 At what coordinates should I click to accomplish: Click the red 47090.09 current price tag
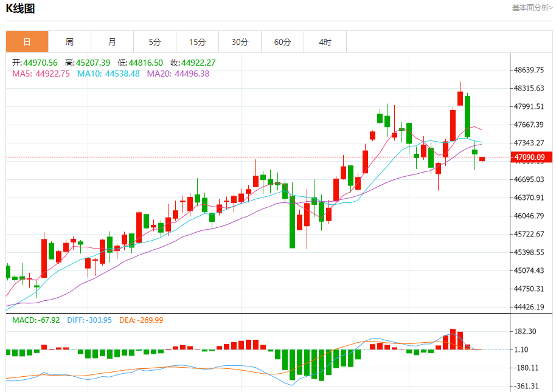click(x=531, y=157)
